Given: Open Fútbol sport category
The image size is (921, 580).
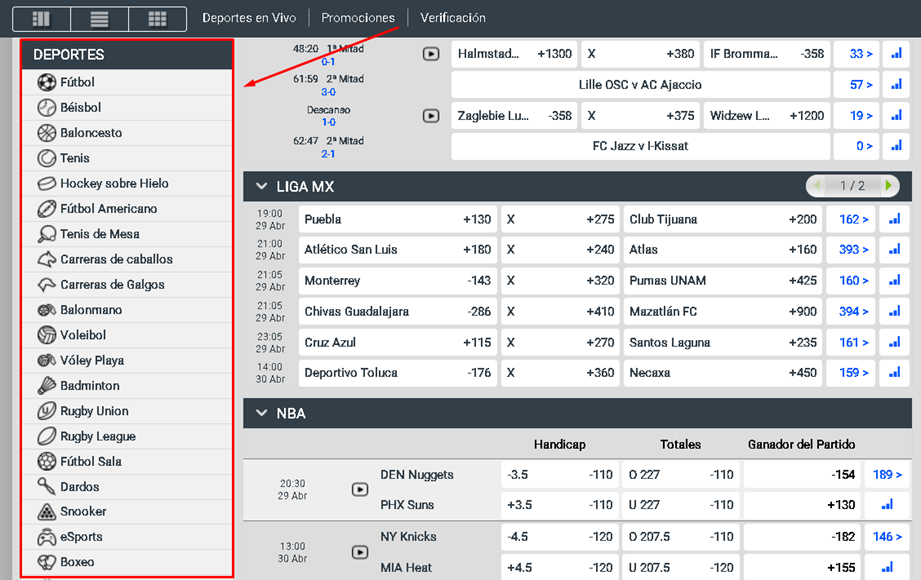Looking at the screenshot, I should coord(127,82).
